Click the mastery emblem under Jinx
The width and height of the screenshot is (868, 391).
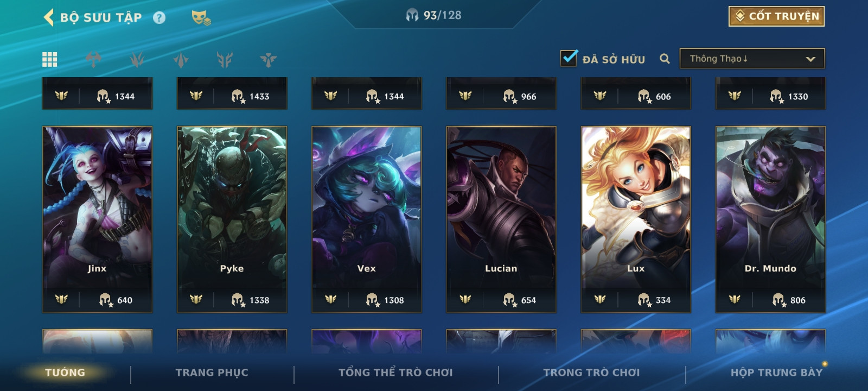coord(61,300)
